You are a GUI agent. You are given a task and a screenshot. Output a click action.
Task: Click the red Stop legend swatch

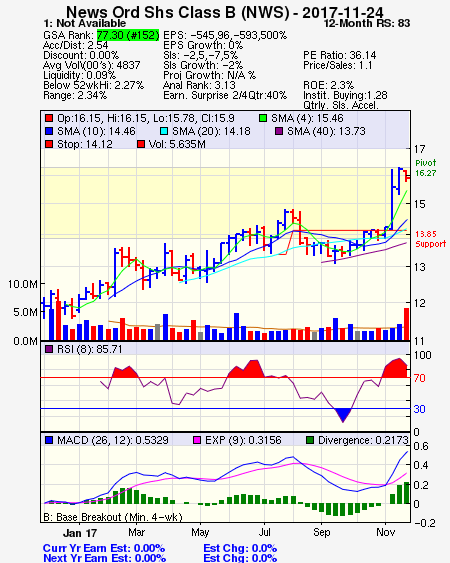click(x=49, y=144)
